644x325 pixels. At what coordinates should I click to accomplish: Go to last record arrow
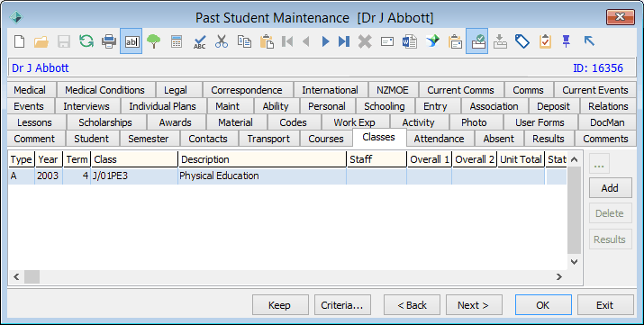click(x=344, y=41)
